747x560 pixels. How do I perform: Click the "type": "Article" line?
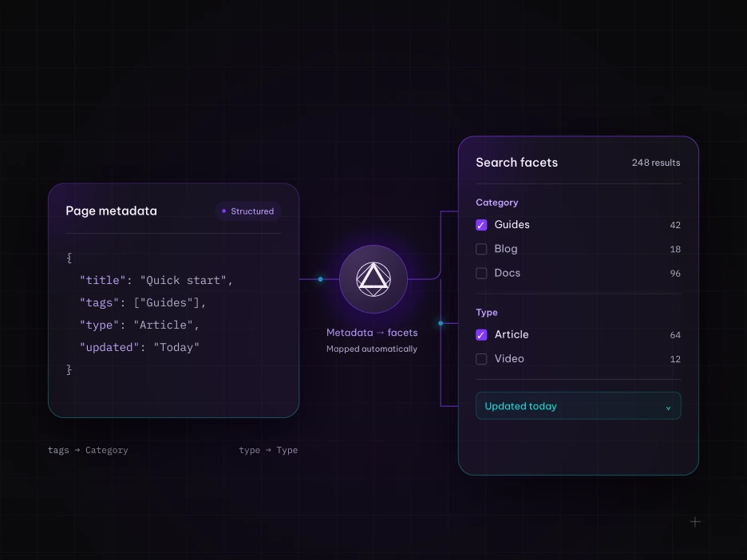coord(140,325)
